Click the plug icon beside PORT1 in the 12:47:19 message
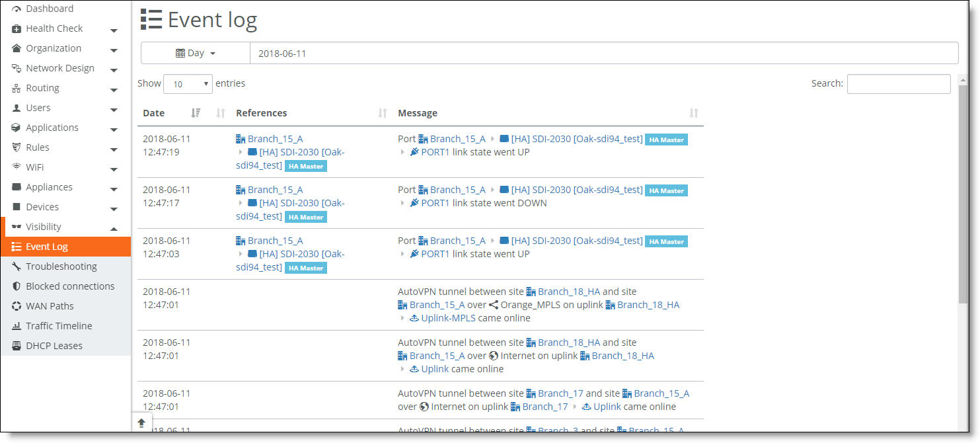The height and width of the screenshot is (443, 980). point(414,152)
